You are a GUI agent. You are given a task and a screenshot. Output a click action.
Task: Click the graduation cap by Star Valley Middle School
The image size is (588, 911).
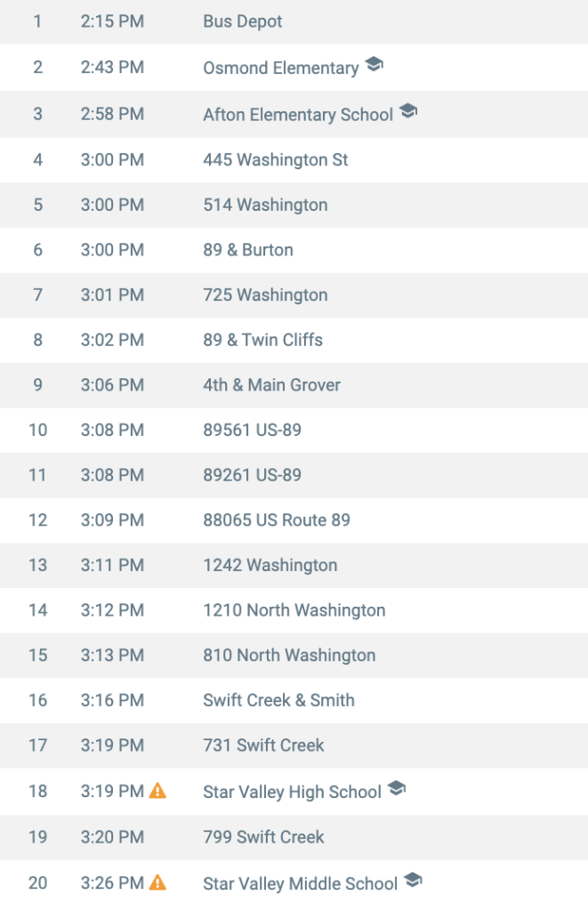point(413,881)
